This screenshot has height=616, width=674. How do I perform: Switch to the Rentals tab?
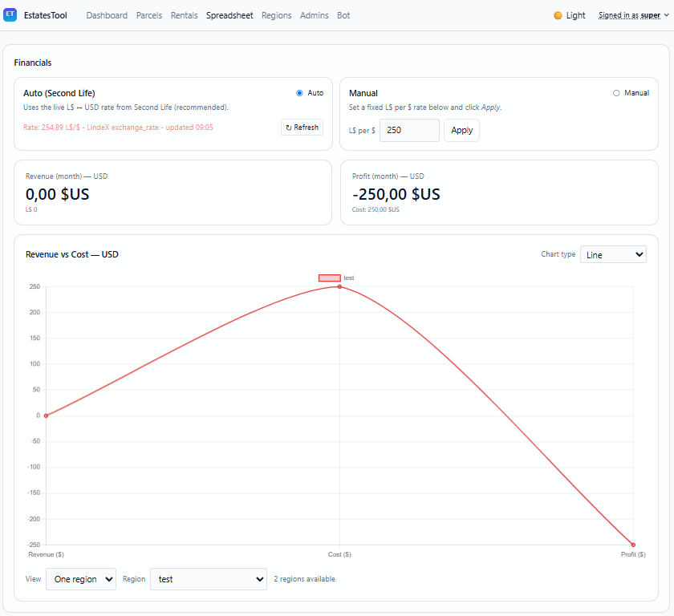click(x=184, y=14)
